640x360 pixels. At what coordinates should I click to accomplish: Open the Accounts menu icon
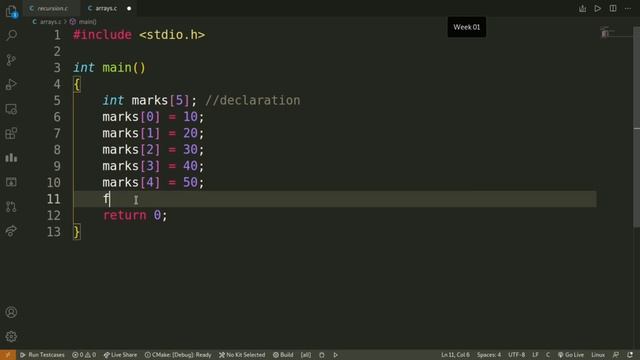pos(11,312)
